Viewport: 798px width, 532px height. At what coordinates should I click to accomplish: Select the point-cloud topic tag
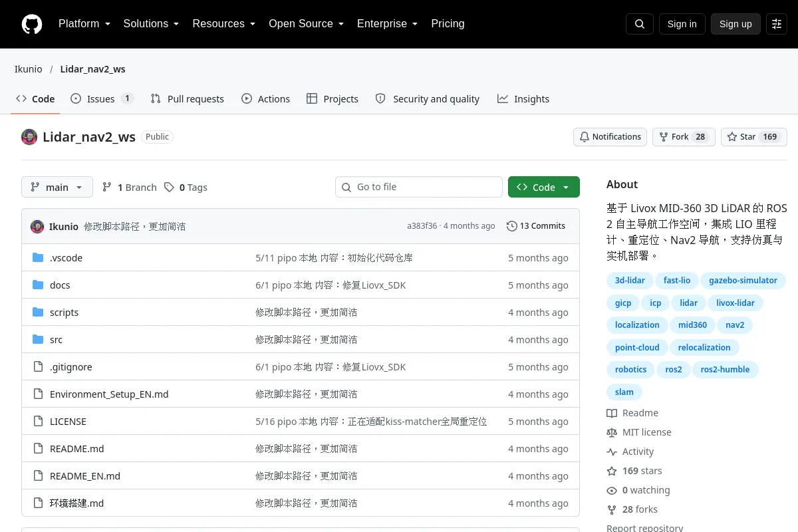coord(637,348)
